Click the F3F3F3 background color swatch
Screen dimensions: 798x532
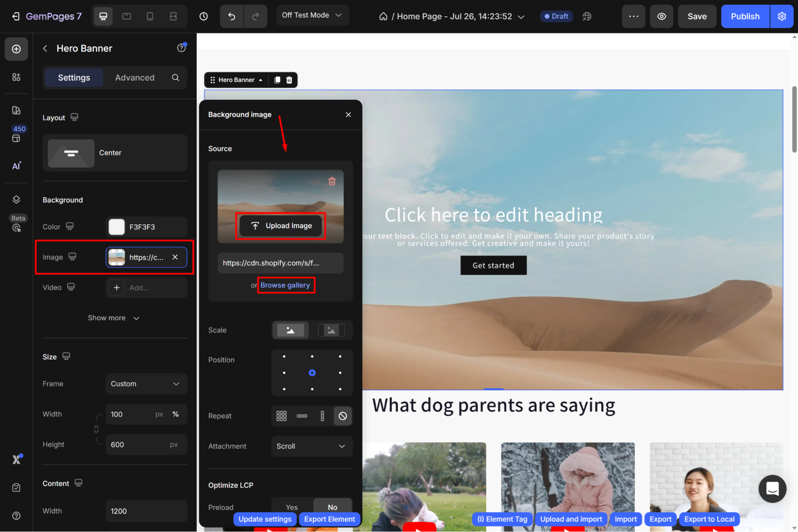point(117,227)
